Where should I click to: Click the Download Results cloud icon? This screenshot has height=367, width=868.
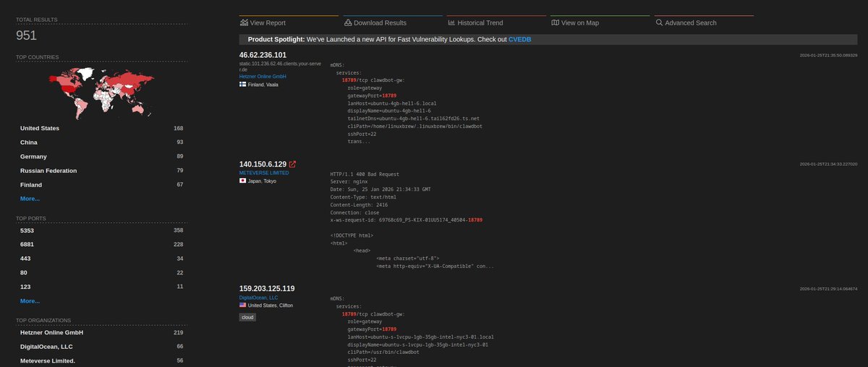click(348, 22)
